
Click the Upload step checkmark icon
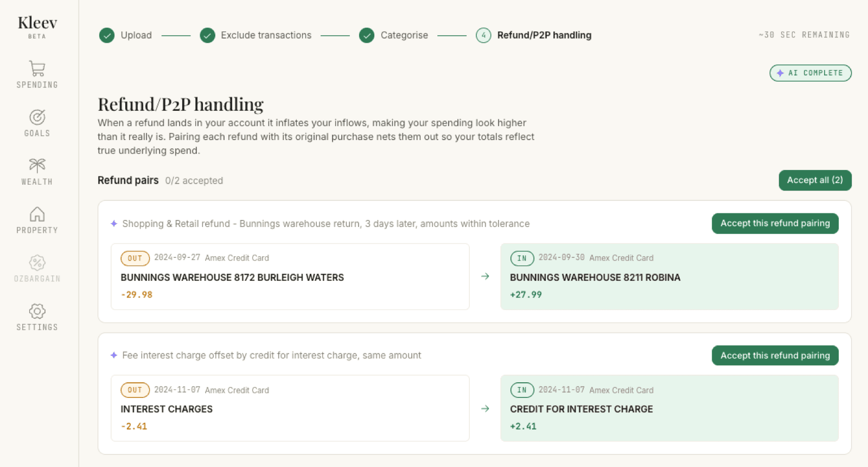pos(107,35)
